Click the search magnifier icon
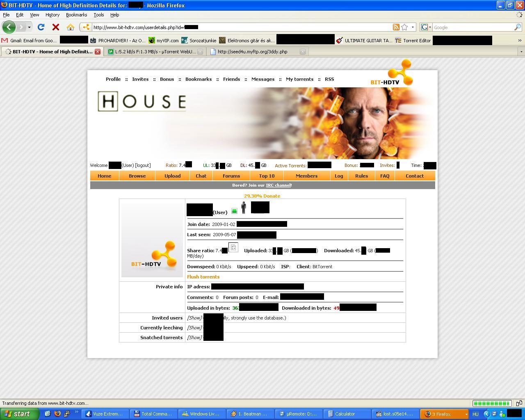The image size is (525, 420). pyautogui.click(x=518, y=27)
